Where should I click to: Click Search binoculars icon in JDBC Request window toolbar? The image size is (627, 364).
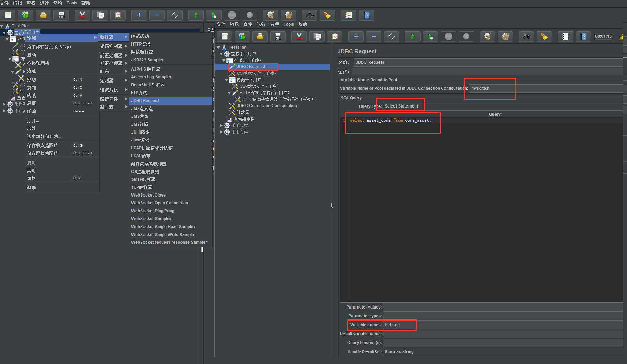pos(527,36)
